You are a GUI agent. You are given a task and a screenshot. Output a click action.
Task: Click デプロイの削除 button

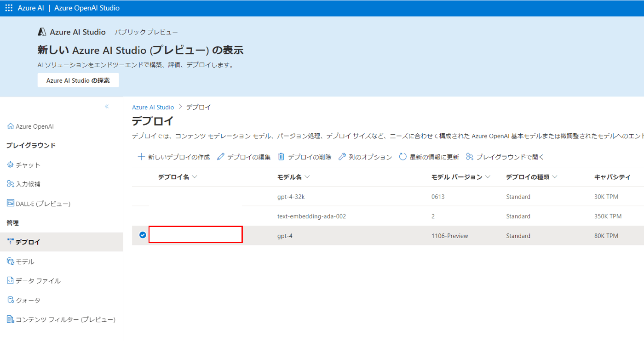point(305,157)
